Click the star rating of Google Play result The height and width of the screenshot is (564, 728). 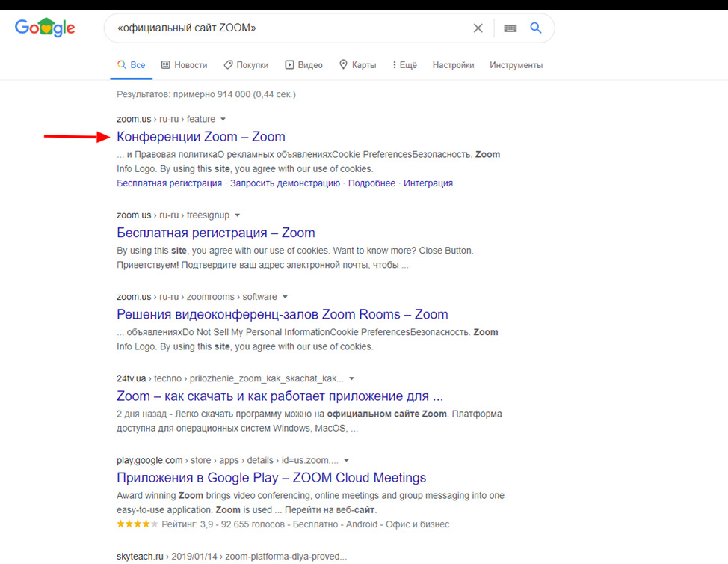pyautogui.click(x=138, y=524)
